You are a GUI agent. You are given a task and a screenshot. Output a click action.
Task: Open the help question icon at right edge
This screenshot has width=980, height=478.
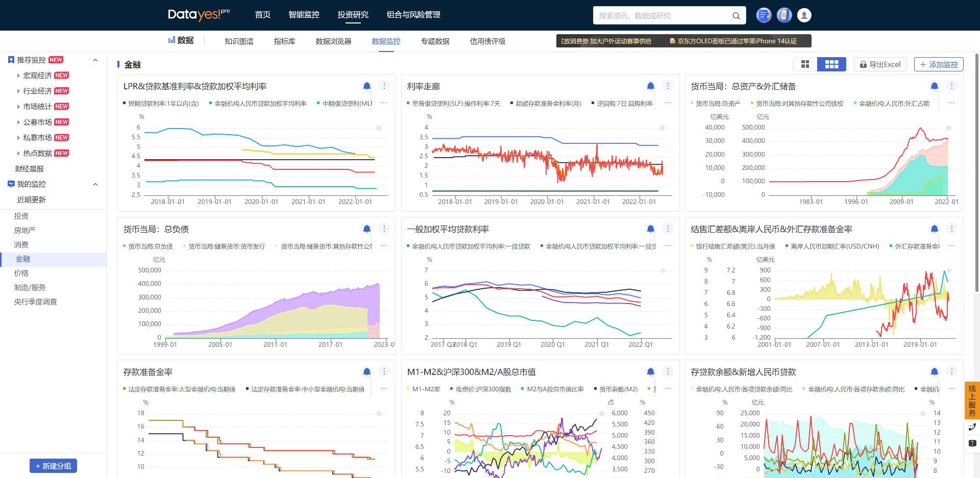972,443
